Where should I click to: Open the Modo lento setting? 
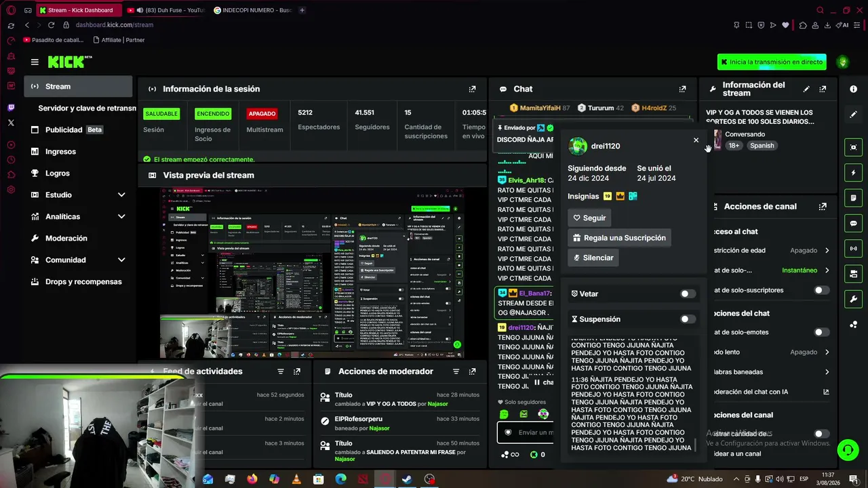pos(771,352)
